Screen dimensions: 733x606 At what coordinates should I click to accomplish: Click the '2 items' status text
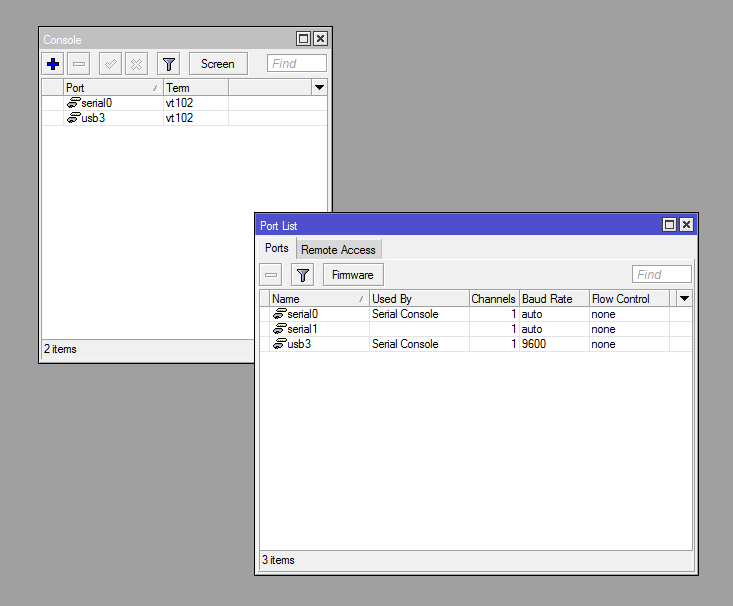60,349
